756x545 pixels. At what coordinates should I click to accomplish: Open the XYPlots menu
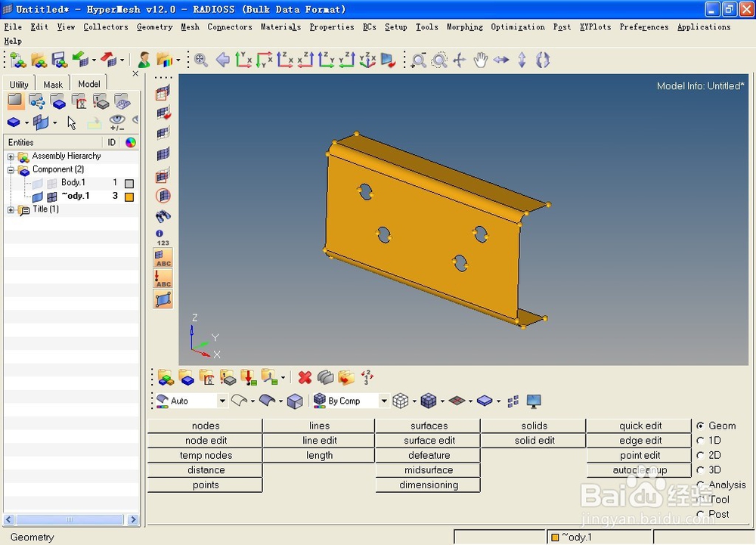(x=595, y=27)
